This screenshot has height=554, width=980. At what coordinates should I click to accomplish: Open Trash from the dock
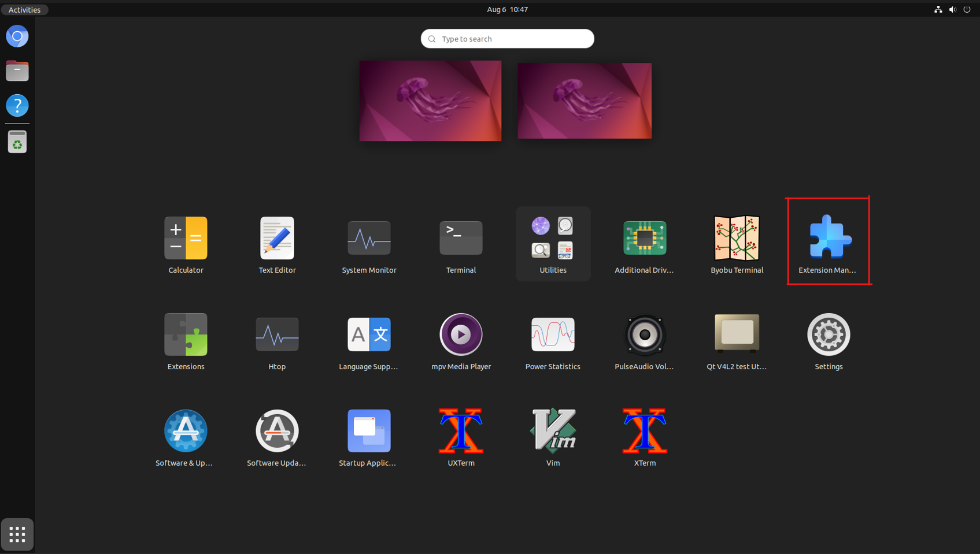(17, 142)
